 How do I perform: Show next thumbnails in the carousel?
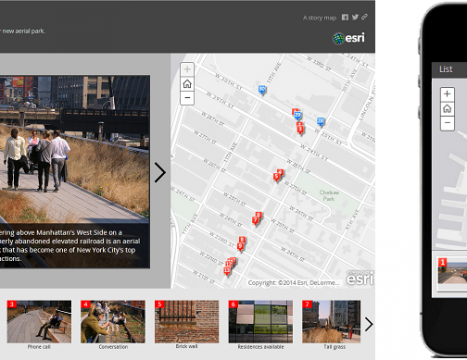click(369, 324)
